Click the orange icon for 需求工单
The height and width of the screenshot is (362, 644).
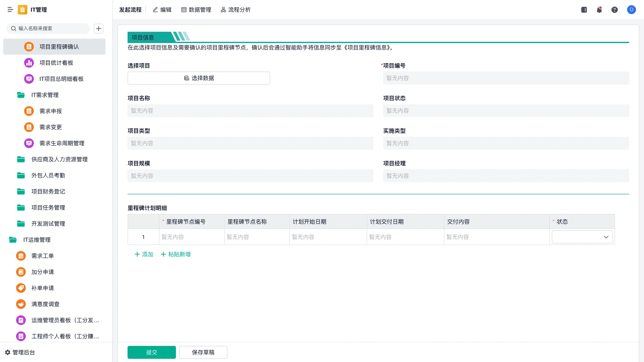coord(21,256)
